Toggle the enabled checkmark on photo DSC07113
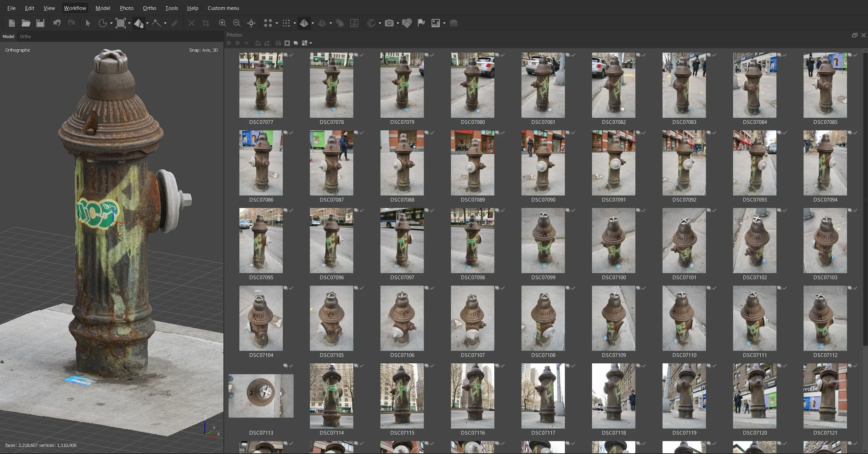Image resolution: width=868 pixels, height=454 pixels. coord(291,366)
